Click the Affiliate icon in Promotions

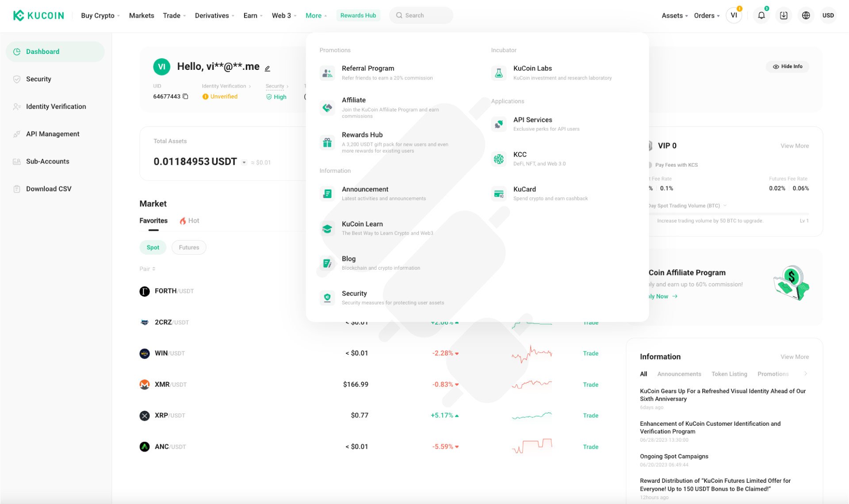pos(328,107)
